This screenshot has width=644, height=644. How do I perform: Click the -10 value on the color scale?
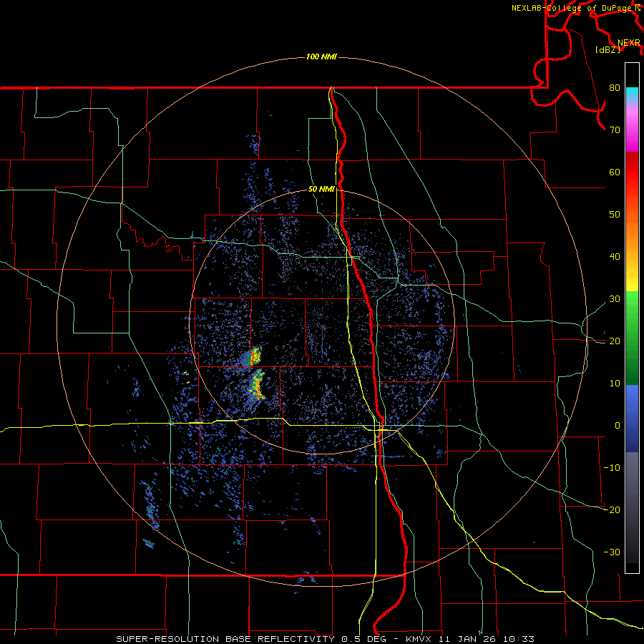(612, 468)
